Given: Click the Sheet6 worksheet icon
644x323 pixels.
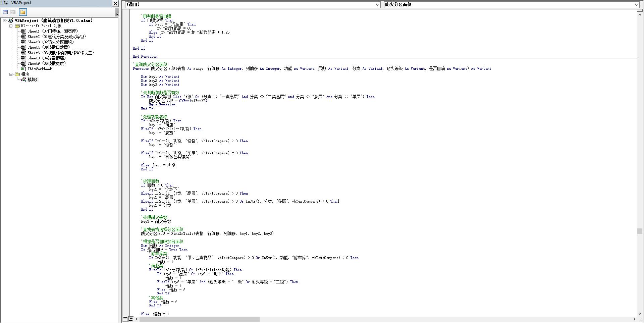Looking at the screenshot, I should point(23,53).
